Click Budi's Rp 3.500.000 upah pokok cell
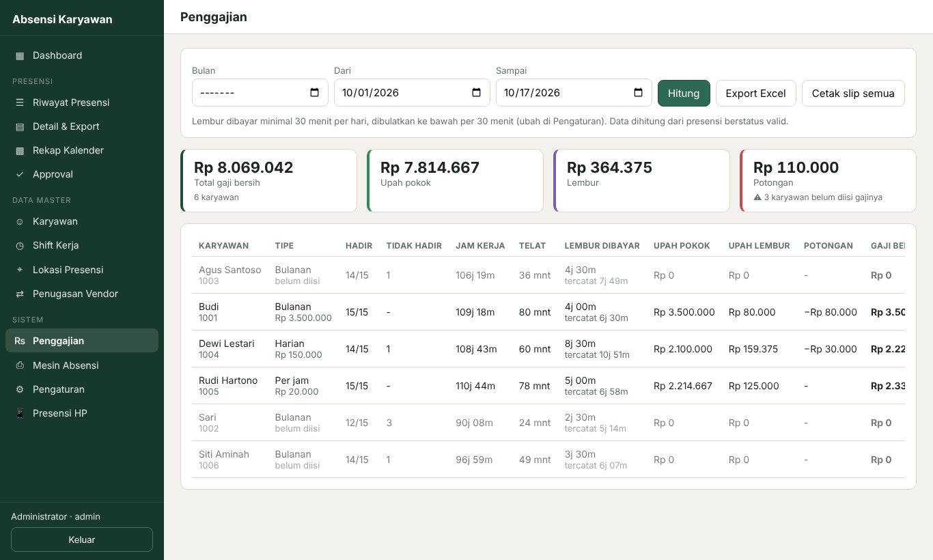 (x=684, y=312)
